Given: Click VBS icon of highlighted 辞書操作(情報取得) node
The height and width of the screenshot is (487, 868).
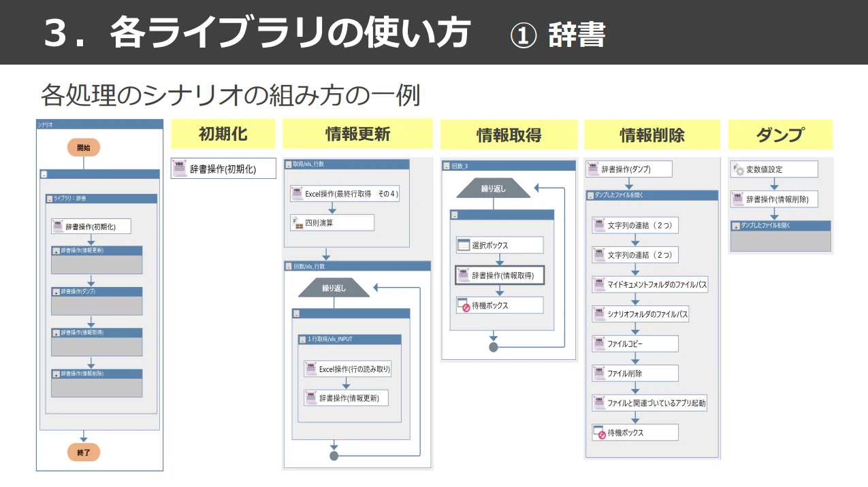Looking at the screenshot, I should point(464,275).
